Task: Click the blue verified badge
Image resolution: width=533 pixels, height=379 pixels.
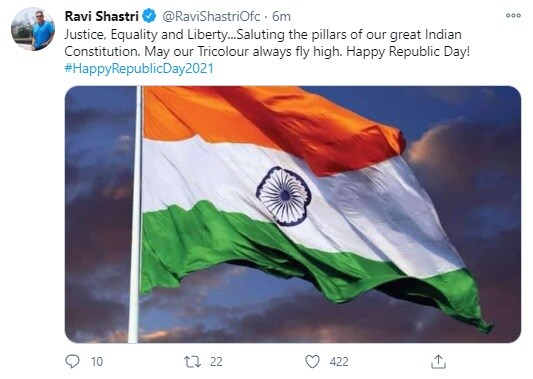Action: (149, 16)
